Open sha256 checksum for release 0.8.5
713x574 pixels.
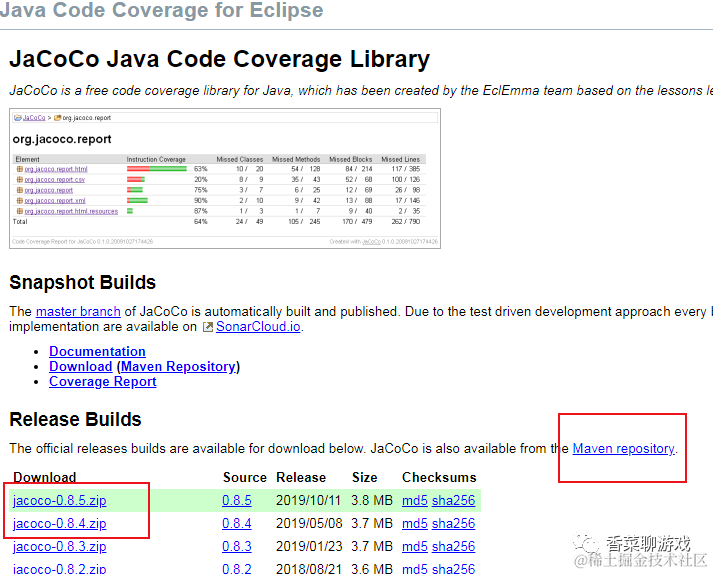click(x=453, y=500)
